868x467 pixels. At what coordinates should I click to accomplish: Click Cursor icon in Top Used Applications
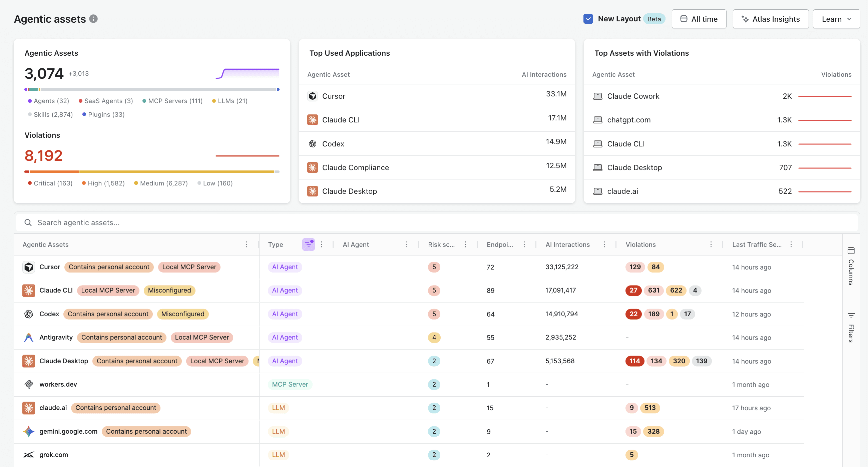(312, 96)
